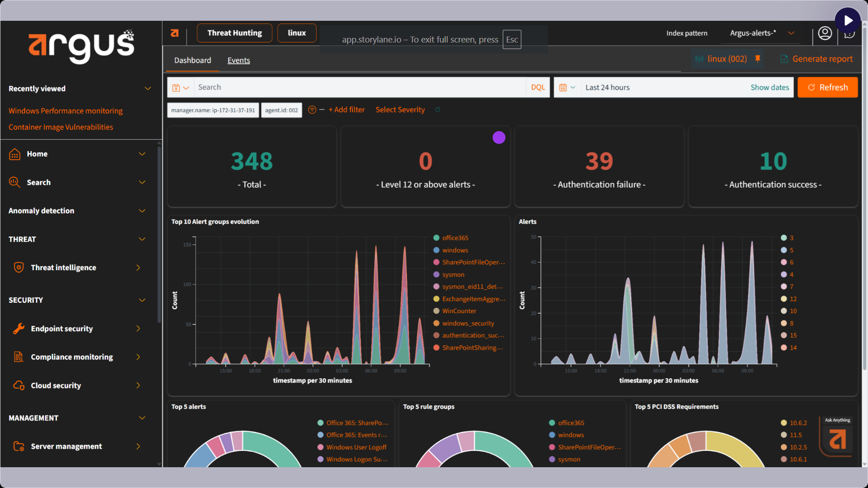Expand the Home menu chevron
The image size is (868, 488).
tap(142, 154)
